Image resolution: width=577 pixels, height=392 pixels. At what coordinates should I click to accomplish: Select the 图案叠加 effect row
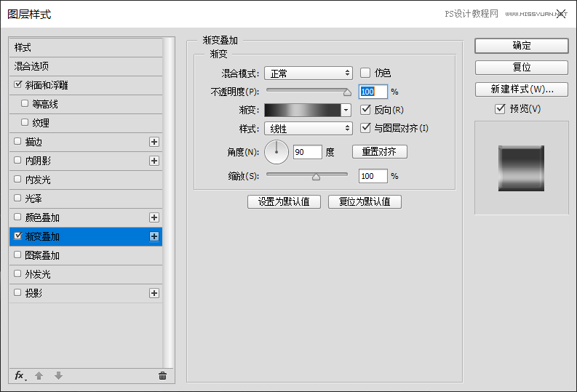tap(86, 255)
